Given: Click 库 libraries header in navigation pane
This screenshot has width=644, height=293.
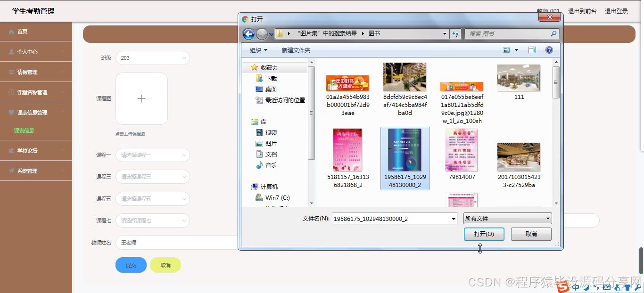Looking at the screenshot, I should pos(259,122).
